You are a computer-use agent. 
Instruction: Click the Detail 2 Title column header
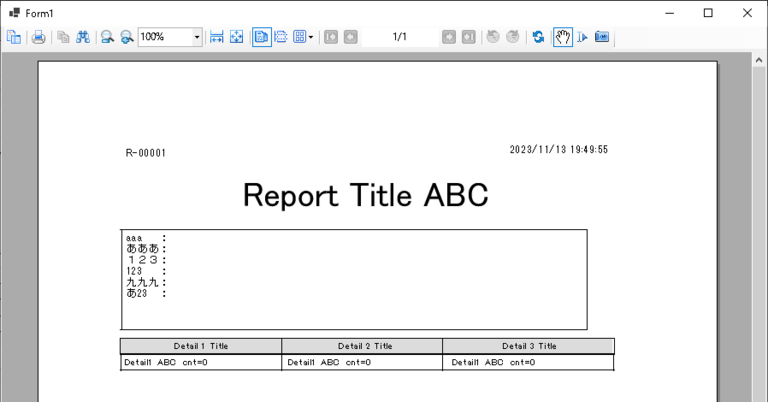click(364, 346)
